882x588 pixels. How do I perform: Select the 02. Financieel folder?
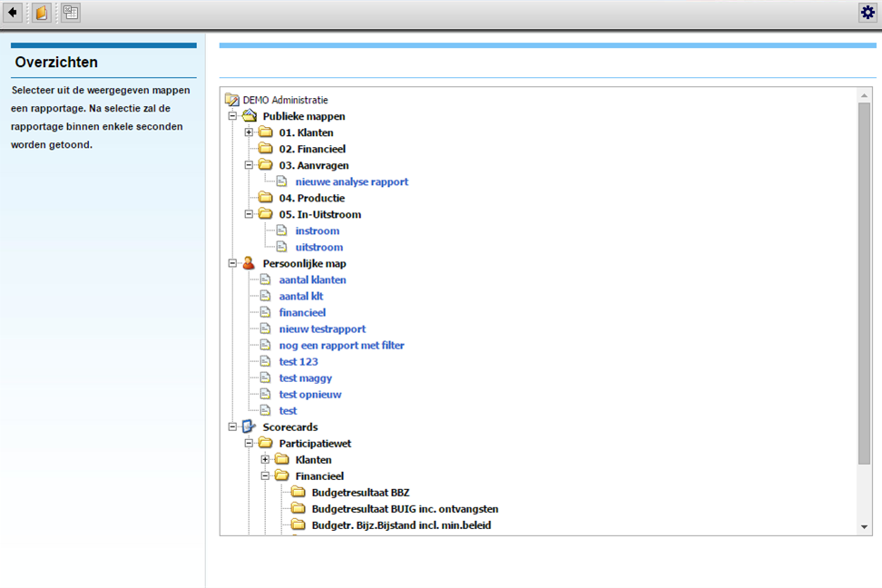pyautogui.click(x=311, y=149)
